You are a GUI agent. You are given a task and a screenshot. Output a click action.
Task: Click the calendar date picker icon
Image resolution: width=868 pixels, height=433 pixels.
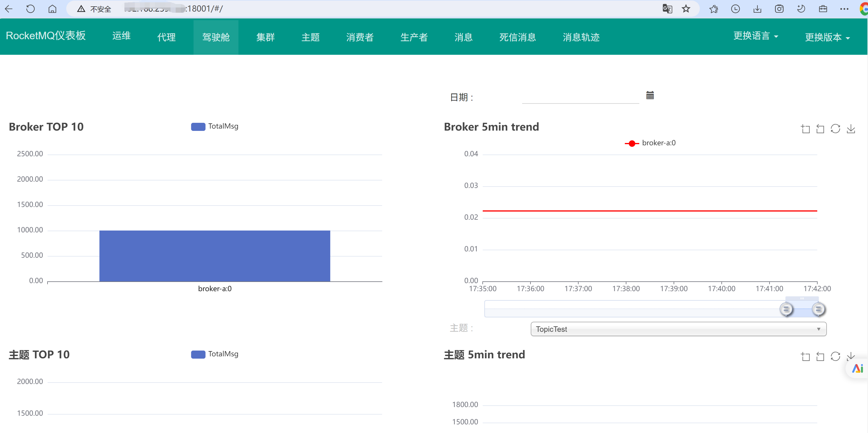[650, 95]
